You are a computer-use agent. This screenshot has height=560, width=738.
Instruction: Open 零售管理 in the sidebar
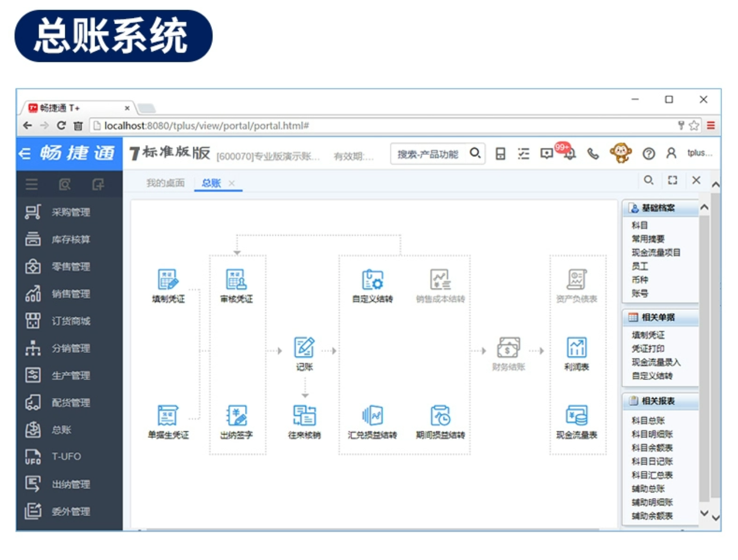coord(70,267)
